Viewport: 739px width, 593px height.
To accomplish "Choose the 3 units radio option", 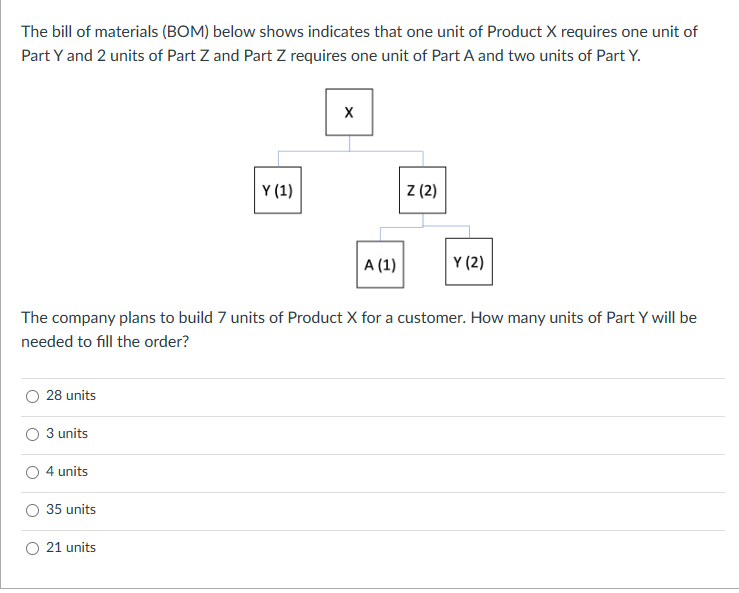I will pyautogui.click(x=33, y=434).
